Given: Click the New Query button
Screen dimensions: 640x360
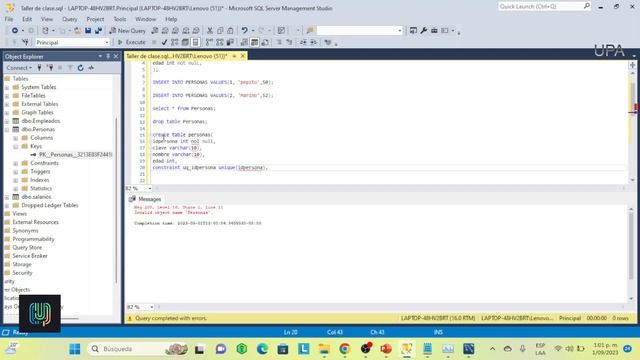Looking at the screenshot, I should (127, 31).
